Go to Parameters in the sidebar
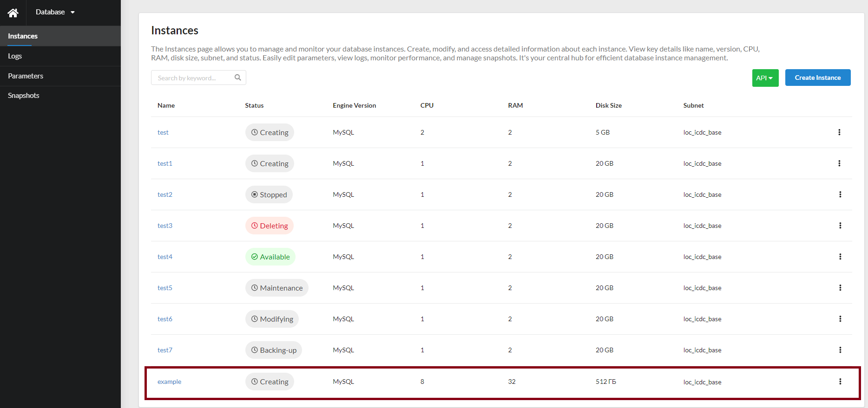The height and width of the screenshot is (408, 868). [26, 76]
